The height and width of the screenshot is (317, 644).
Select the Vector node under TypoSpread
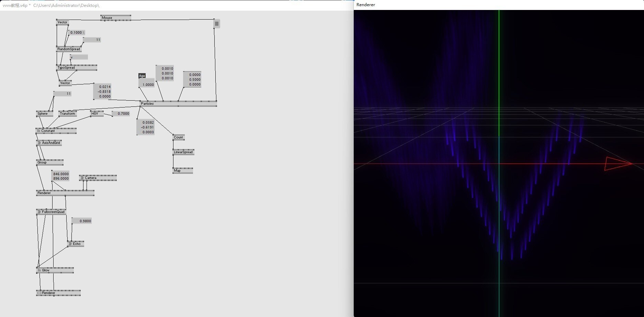coord(65,83)
